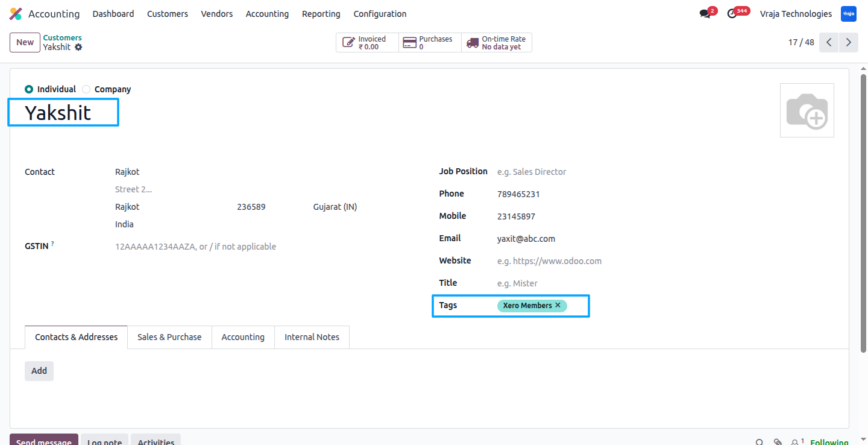Switch to the Internal Notes tab
This screenshot has width=868, height=445.
(x=312, y=337)
